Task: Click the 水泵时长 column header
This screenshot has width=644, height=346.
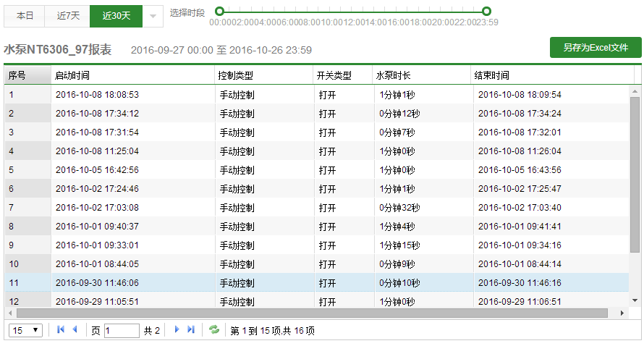Action: tap(421, 75)
